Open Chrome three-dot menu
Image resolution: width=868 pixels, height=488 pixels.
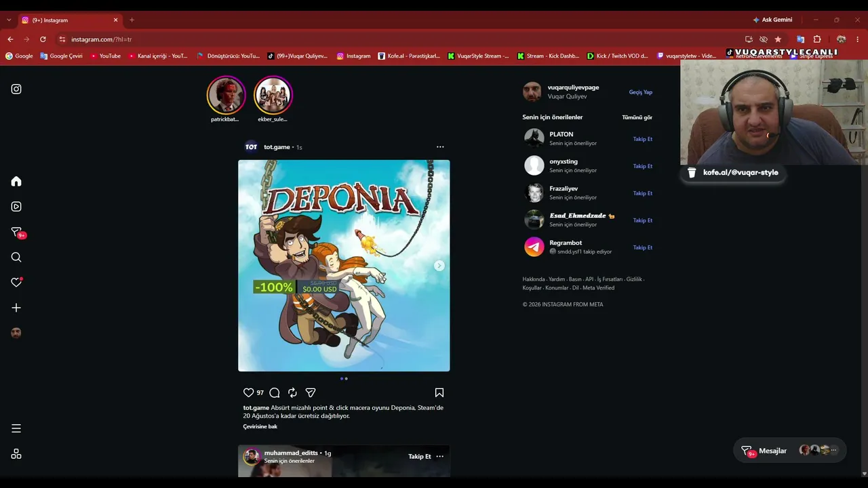pyautogui.click(x=857, y=39)
